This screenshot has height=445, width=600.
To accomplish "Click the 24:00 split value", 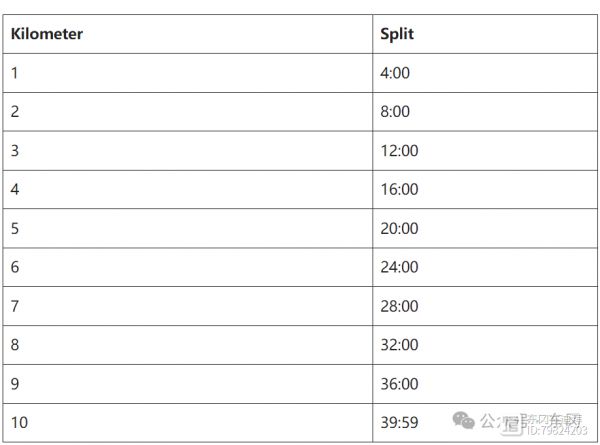I will [399, 267].
